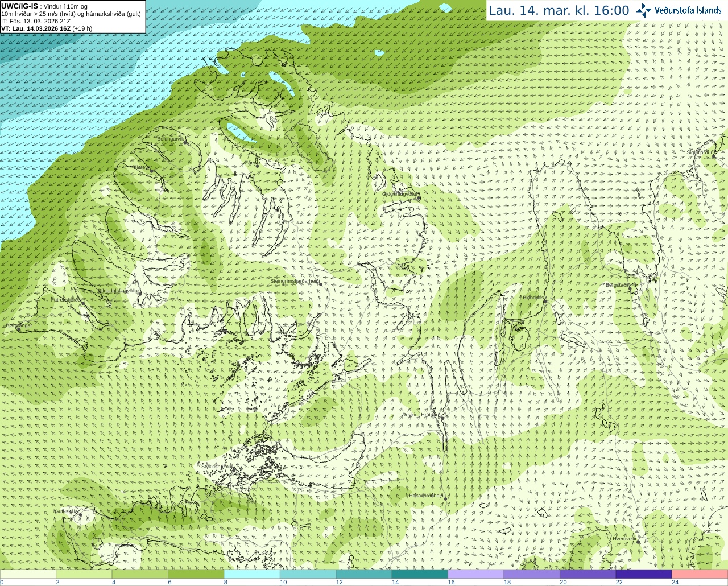Click the 8–10 m/s light cyan legend swatch
The height and width of the screenshot is (586, 728).
coord(252,574)
